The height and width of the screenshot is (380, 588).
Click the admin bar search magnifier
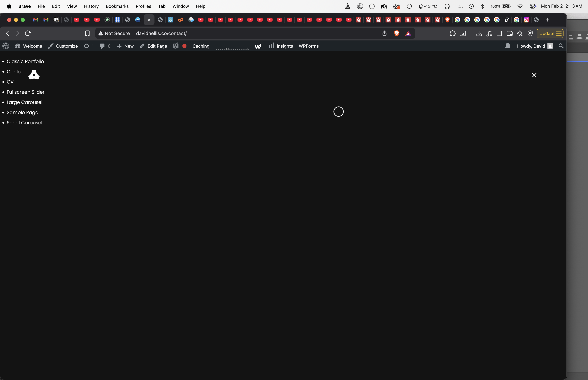coord(561,46)
